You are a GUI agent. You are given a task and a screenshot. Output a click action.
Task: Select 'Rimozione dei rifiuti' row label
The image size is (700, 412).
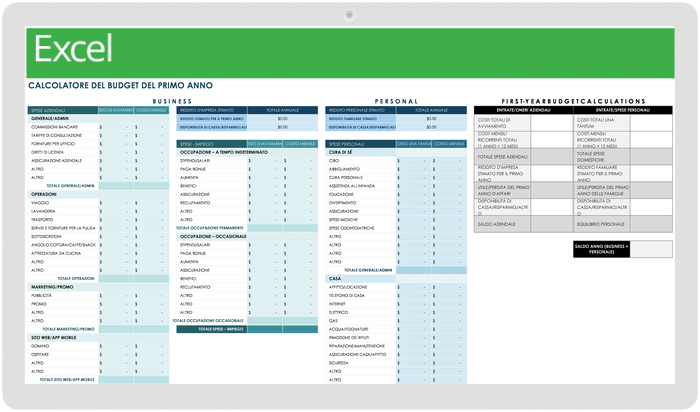click(349, 338)
